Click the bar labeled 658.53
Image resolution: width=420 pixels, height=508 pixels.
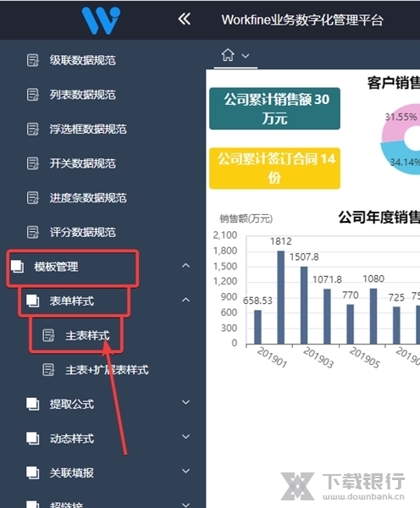(257, 327)
